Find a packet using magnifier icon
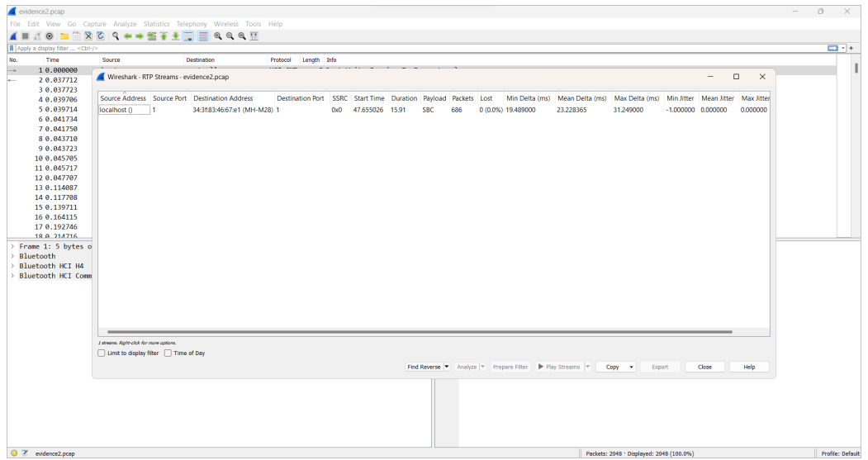 [115, 36]
